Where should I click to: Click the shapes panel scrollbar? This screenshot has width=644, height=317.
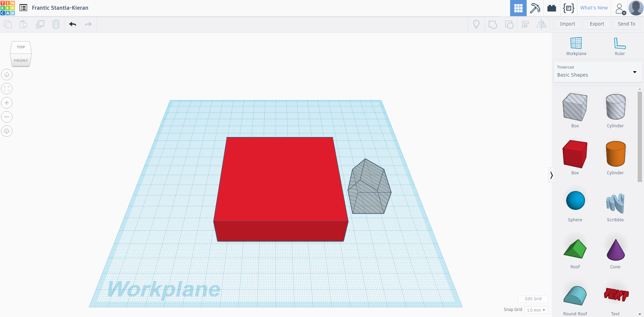coord(640,137)
